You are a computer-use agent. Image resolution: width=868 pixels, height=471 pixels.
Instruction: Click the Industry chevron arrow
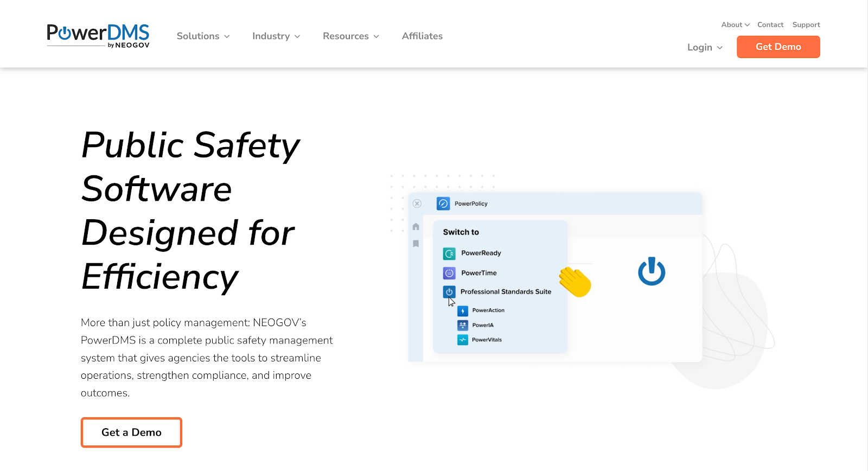pos(297,36)
